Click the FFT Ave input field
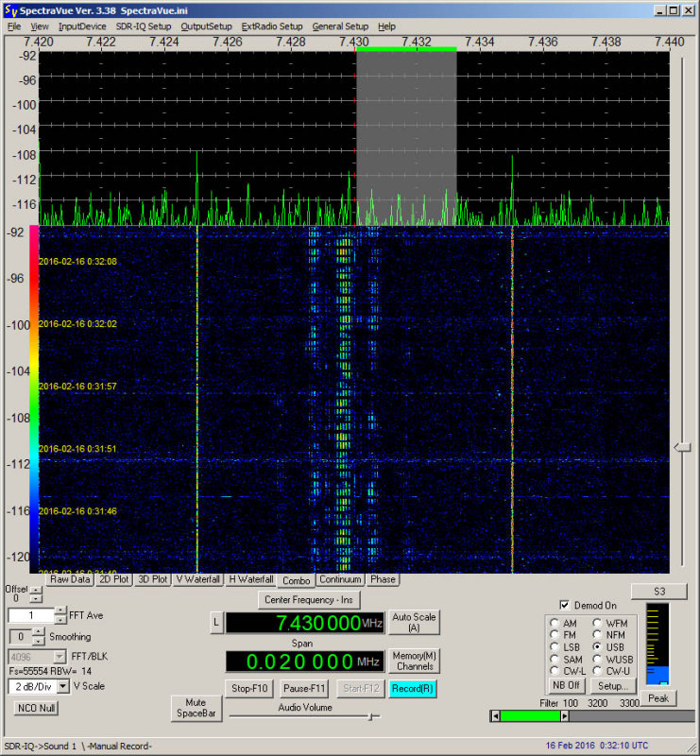This screenshot has width=700, height=756. click(31, 615)
